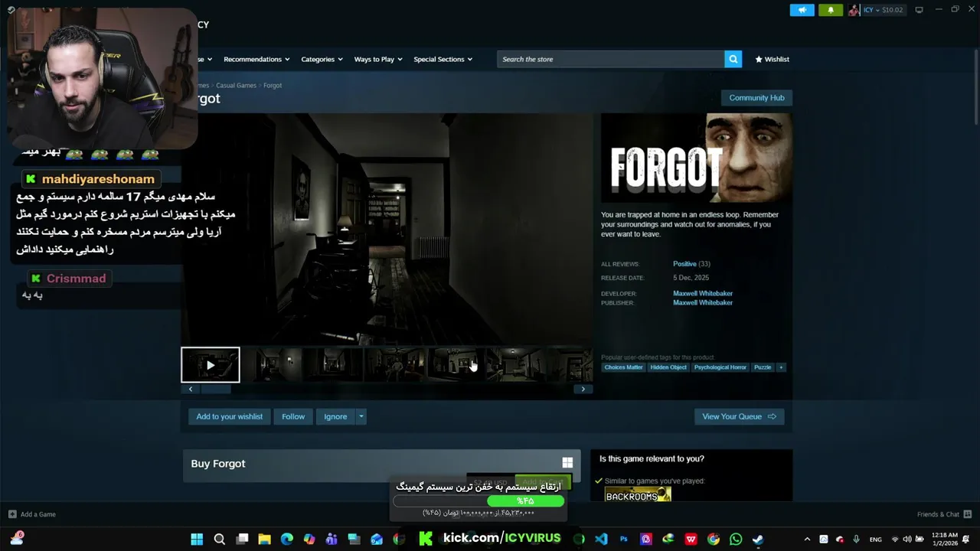Image resolution: width=980 pixels, height=551 pixels.
Task: Click the Windows platform icon
Action: click(567, 463)
